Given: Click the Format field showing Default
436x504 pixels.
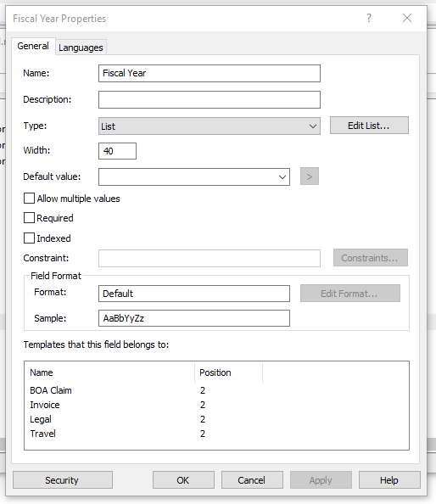Looking at the screenshot, I should point(194,294).
